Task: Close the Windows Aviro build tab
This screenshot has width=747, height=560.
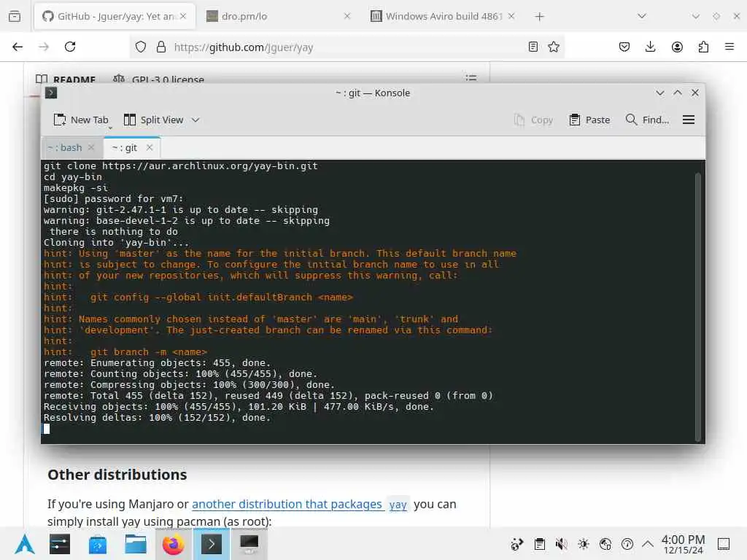Action: 511,16
